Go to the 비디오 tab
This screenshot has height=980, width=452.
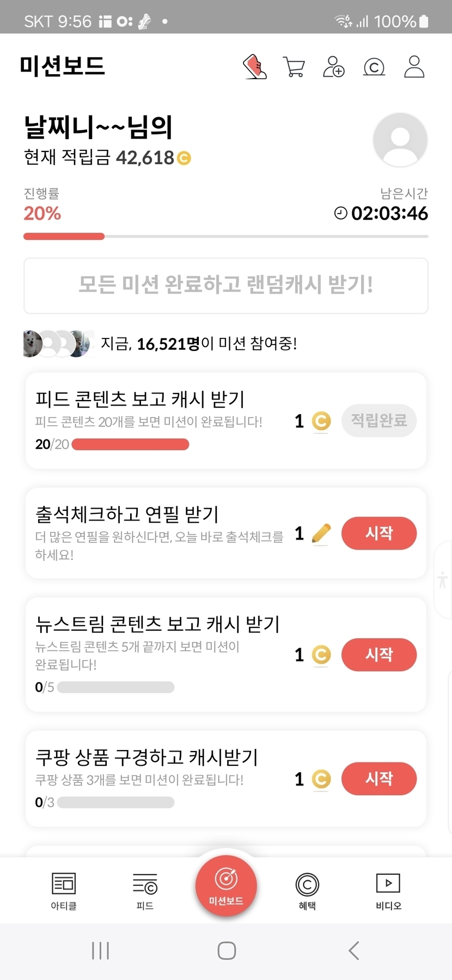[388, 891]
